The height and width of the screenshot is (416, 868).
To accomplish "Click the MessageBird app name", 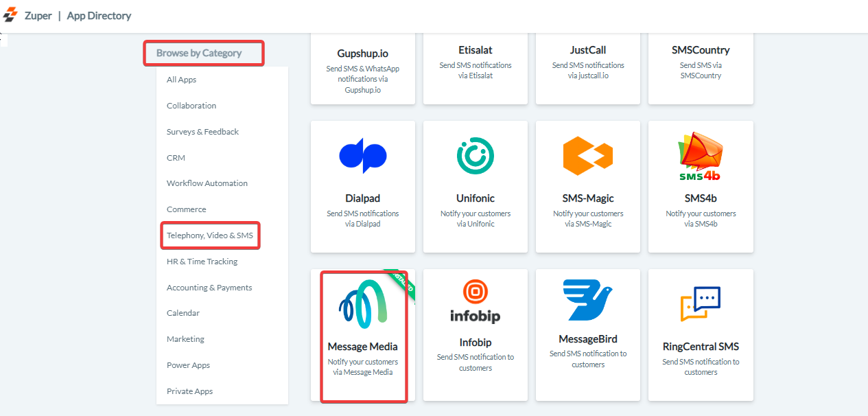I will click(x=588, y=339).
